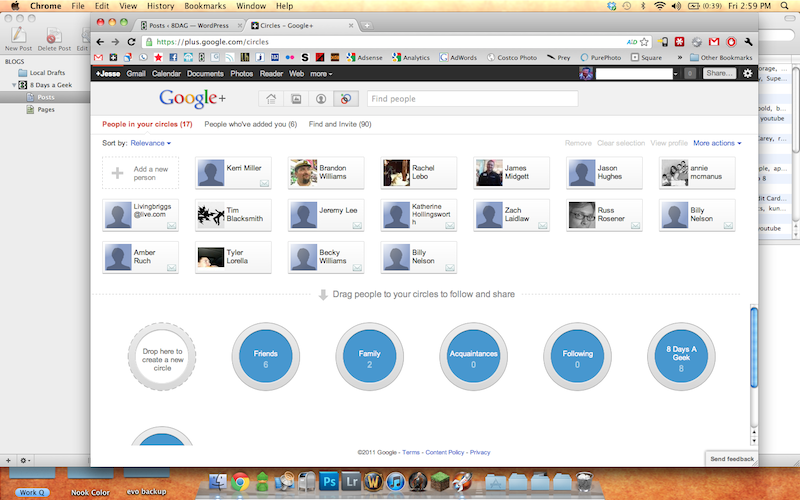Launch World of Warcraft from the Dock
This screenshot has height=500, width=800.
click(373, 482)
